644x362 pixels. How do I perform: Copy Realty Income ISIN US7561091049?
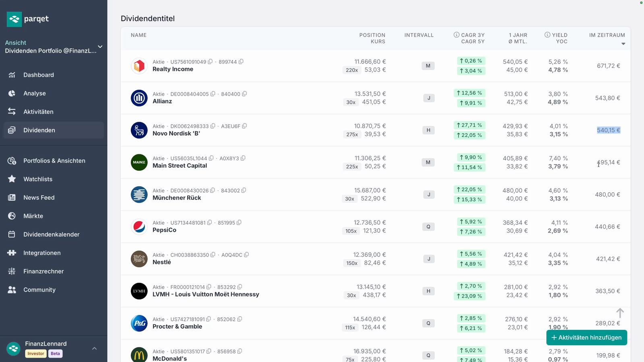tap(210, 62)
